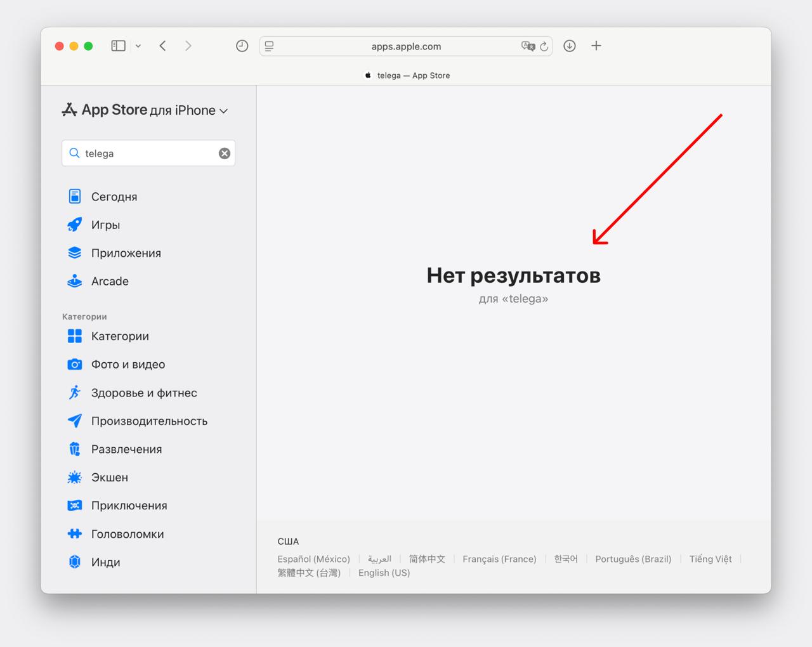The width and height of the screenshot is (812, 647).
Task: Open the Safari downloads icon
Action: tap(569, 46)
